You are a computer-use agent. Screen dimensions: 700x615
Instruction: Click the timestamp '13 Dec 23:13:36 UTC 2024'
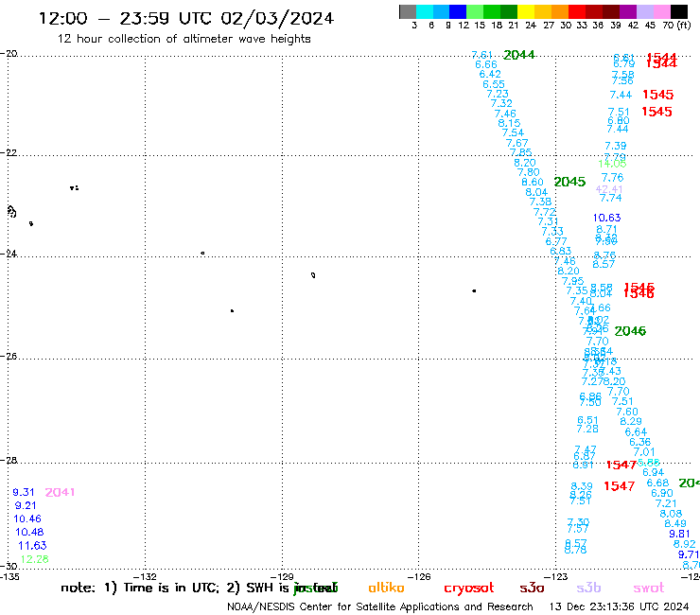619,607
